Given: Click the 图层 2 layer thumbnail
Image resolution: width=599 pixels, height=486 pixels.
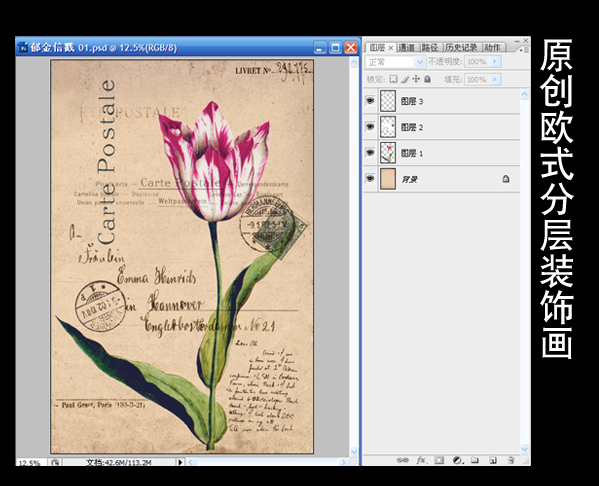Looking at the screenshot, I should pyautogui.click(x=388, y=127).
